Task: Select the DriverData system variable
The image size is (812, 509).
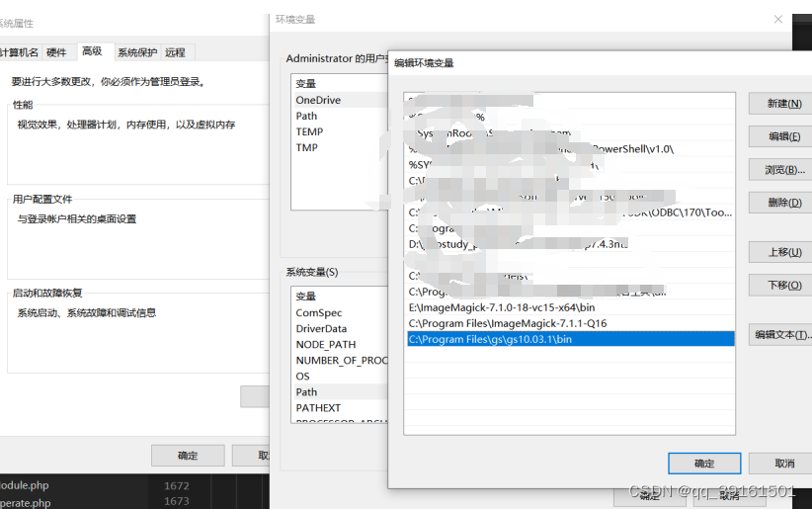Action: click(341, 328)
